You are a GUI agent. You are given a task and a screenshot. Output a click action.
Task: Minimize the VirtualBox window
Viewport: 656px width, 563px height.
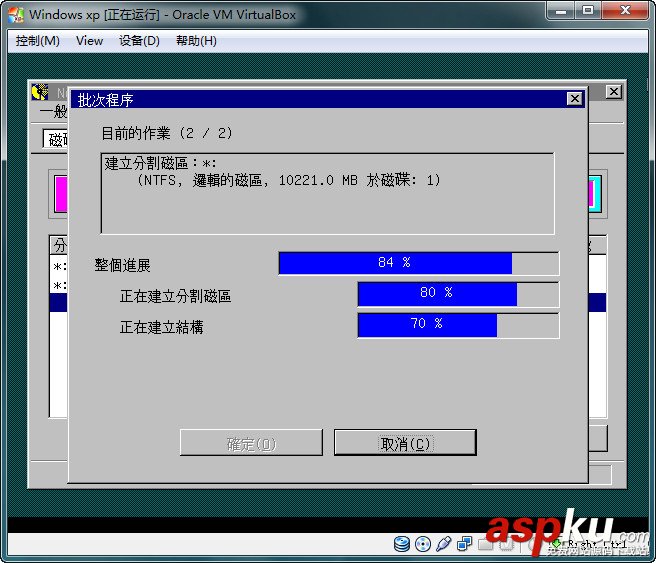click(x=561, y=10)
